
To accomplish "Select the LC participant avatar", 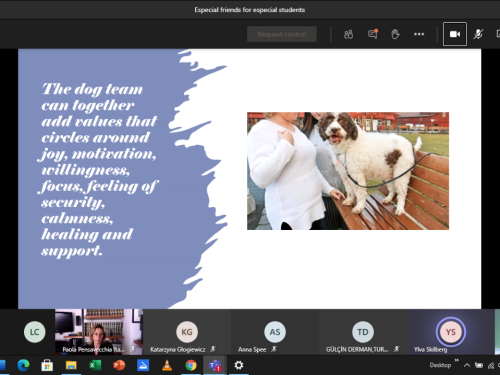I will (35, 332).
